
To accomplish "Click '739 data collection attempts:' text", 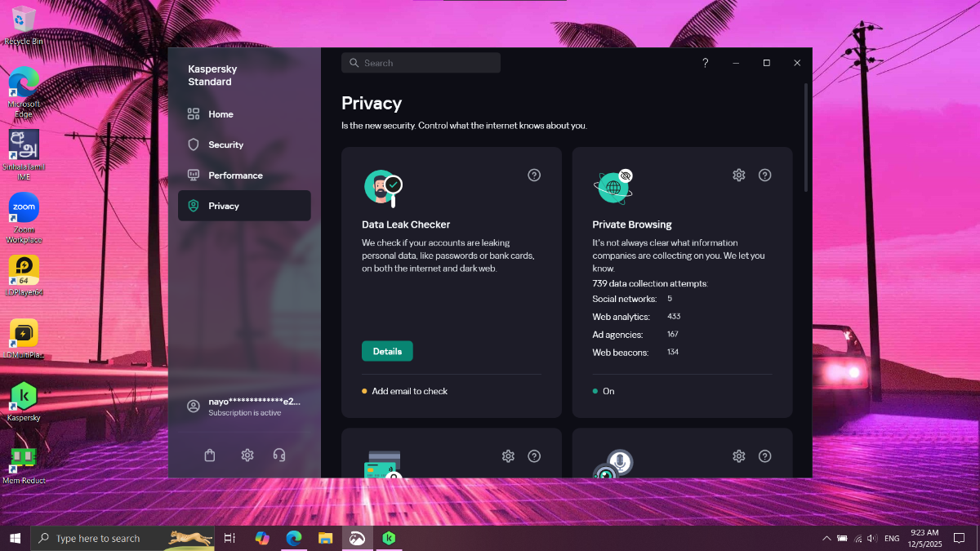I will coord(650,283).
